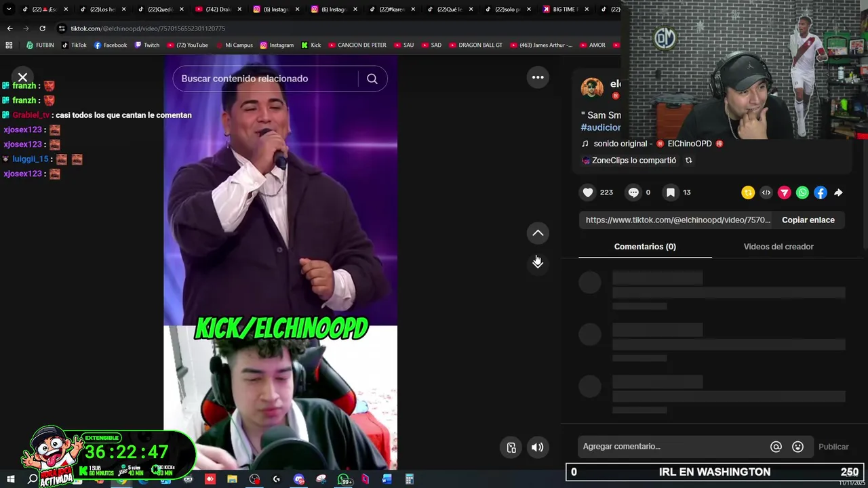The width and height of the screenshot is (868, 488).
Task: Open the Twitch bookmark
Action: click(147, 45)
